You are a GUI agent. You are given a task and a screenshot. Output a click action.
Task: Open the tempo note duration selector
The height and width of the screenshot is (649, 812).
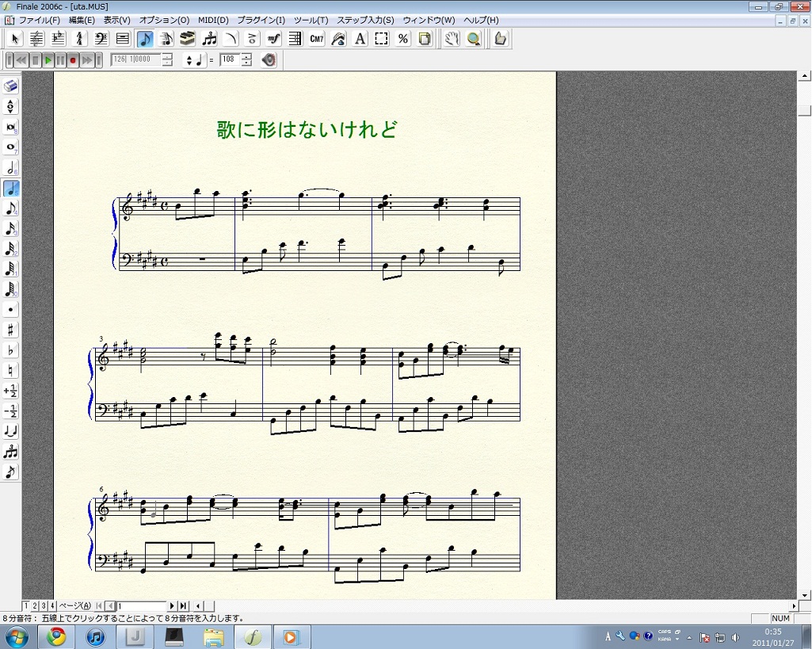click(194, 59)
